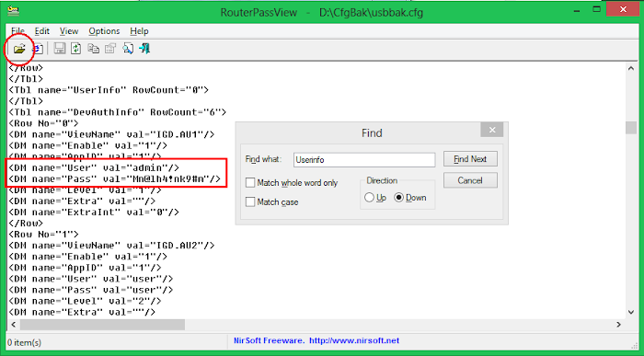The width and height of the screenshot is (644, 356).
Task: Open the File menu
Action: [x=17, y=31]
